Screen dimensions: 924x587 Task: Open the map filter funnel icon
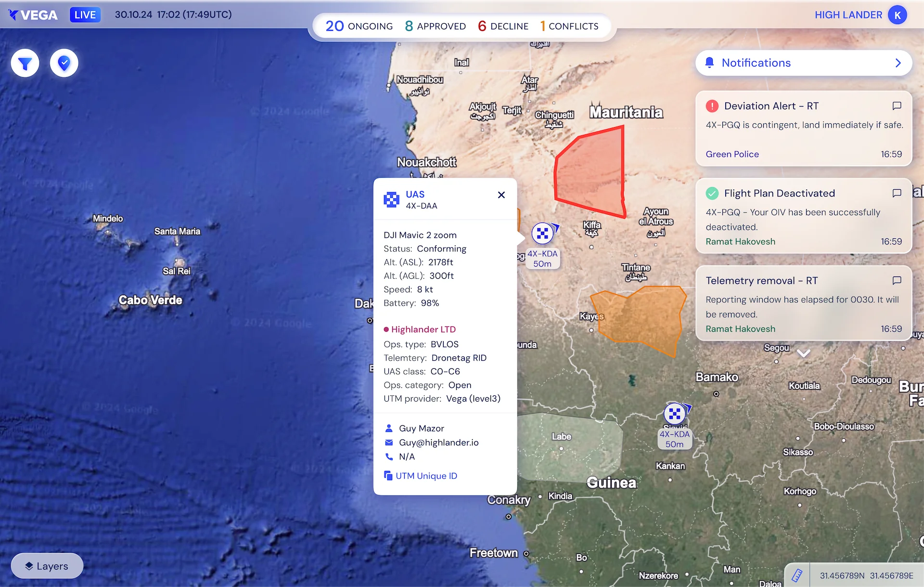click(25, 63)
